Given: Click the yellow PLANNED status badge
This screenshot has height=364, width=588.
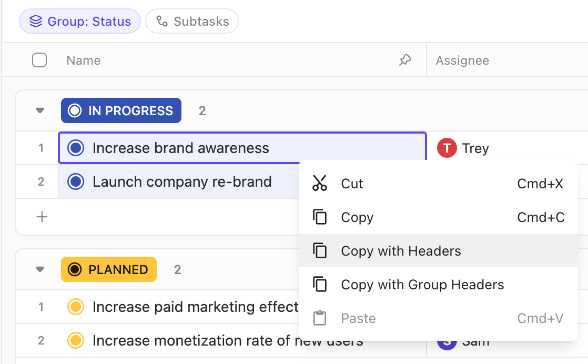Looking at the screenshot, I should (x=109, y=270).
